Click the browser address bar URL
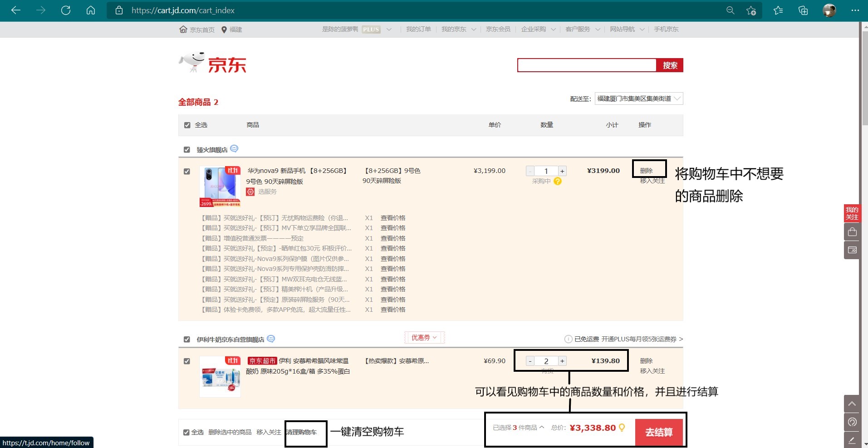The width and height of the screenshot is (868, 448). click(183, 10)
